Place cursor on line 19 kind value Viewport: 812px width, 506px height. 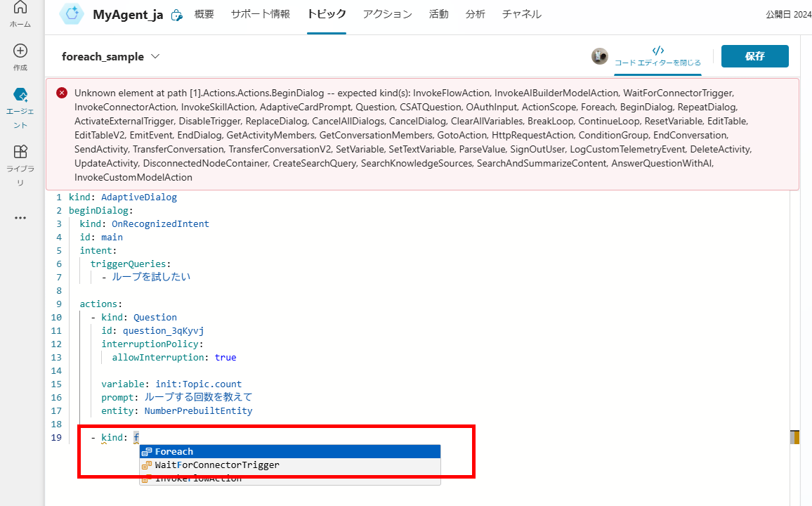tap(136, 438)
